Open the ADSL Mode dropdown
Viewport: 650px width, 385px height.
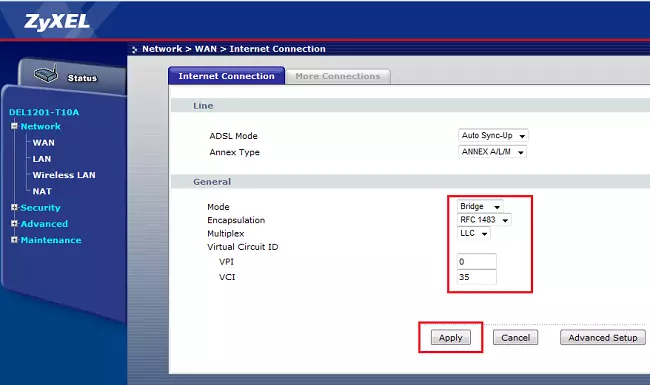point(493,136)
